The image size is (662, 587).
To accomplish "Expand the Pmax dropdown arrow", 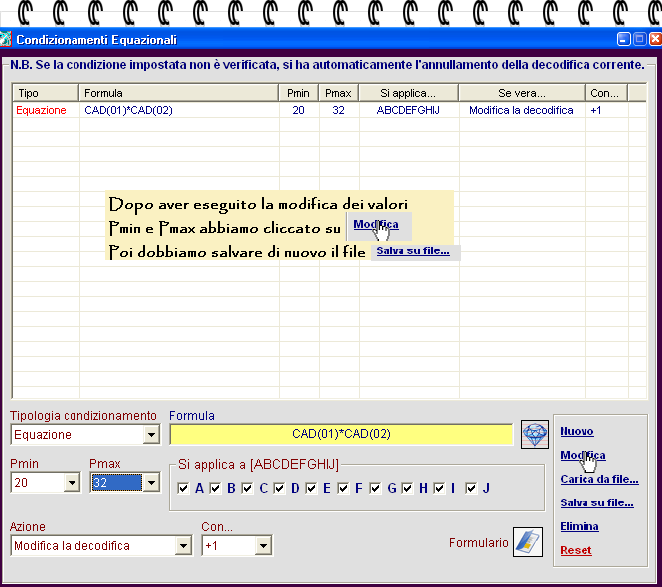I will pos(151,482).
